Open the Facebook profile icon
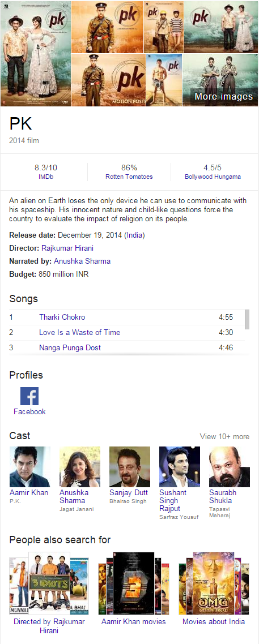The width and height of the screenshot is (259, 644). point(29,396)
